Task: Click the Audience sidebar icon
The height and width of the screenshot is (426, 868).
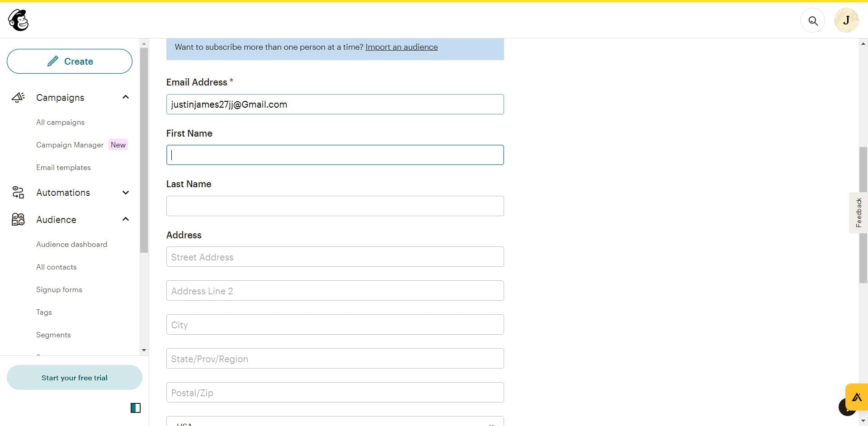Action: [18, 219]
